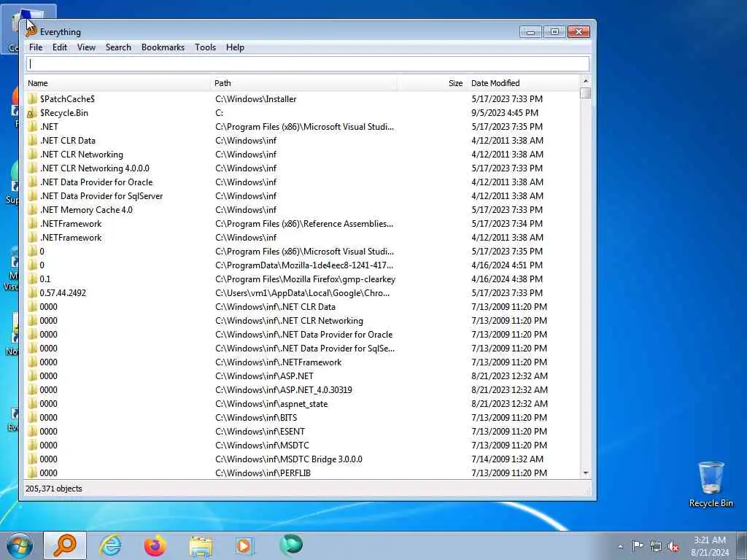The height and width of the screenshot is (560, 747).
Task: Sort results by Size column header
Action: click(x=432, y=83)
